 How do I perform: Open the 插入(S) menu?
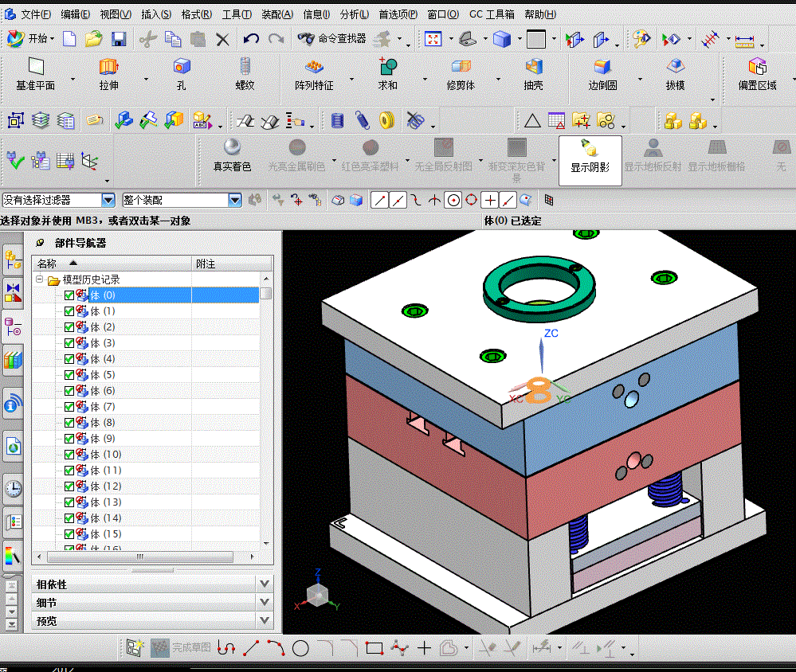tap(155, 14)
